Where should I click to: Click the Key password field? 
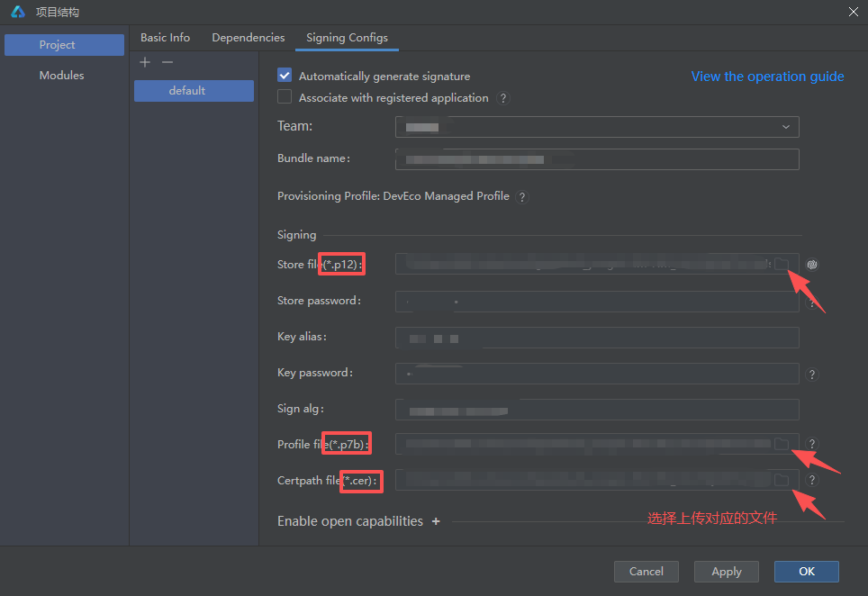click(x=597, y=374)
